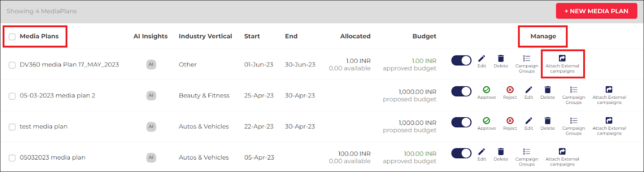Screen dimensions: 644x172
Task: Check the 05032023 media plan checkbox
Action: pyautogui.click(x=12, y=158)
